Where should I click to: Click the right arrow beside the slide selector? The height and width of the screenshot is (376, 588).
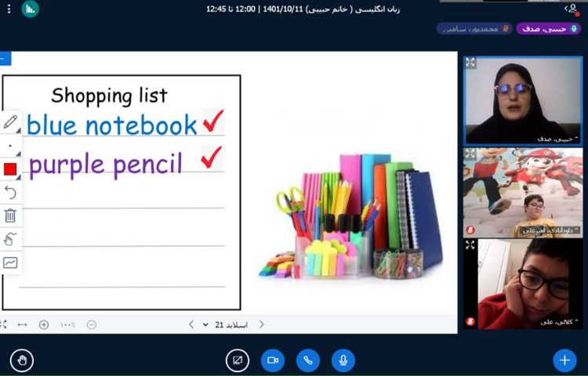261,324
